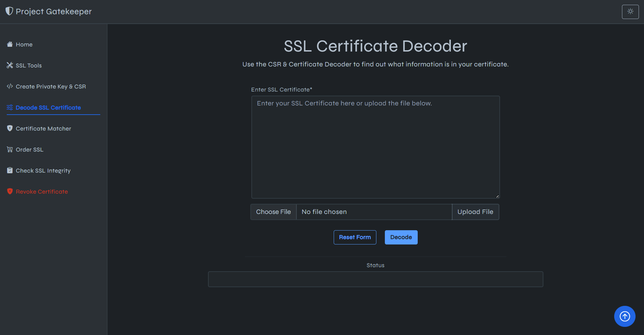Viewport: 644px width, 335px height.
Task: Click the Upload File button
Action: click(x=475, y=212)
